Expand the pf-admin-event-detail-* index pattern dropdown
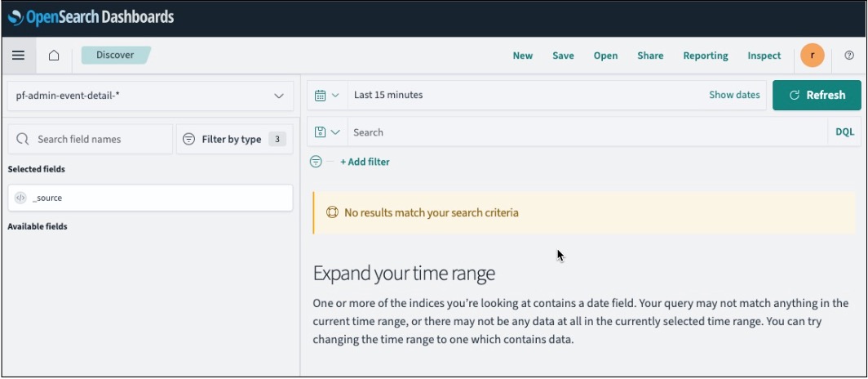The height and width of the screenshot is (379, 868). coord(149,96)
